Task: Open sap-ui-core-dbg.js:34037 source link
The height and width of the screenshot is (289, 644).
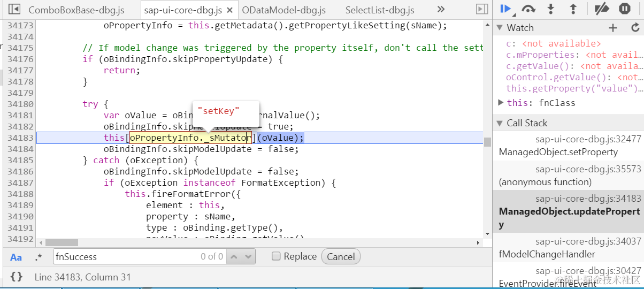Action: pos(588,242)
